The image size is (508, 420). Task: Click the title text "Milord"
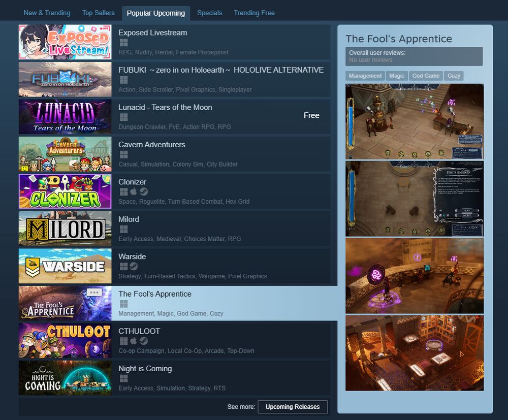click(x=129, y=219)
